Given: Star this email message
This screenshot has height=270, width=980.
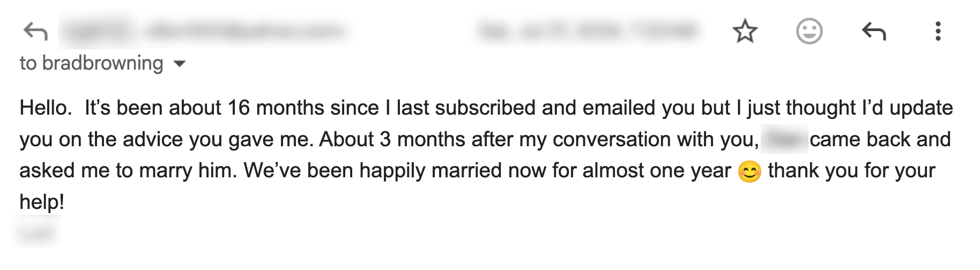Looking at the screenshot, I should tap(745, 31).
